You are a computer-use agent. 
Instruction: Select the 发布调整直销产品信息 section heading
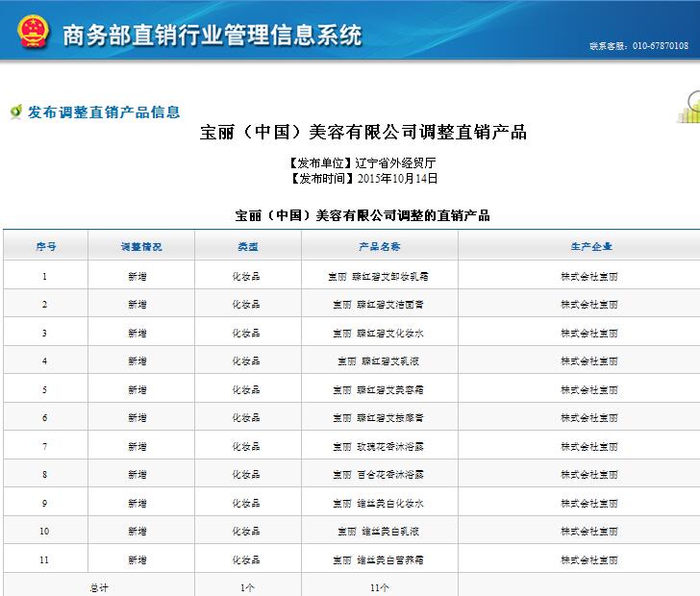[x=104, y=112]
